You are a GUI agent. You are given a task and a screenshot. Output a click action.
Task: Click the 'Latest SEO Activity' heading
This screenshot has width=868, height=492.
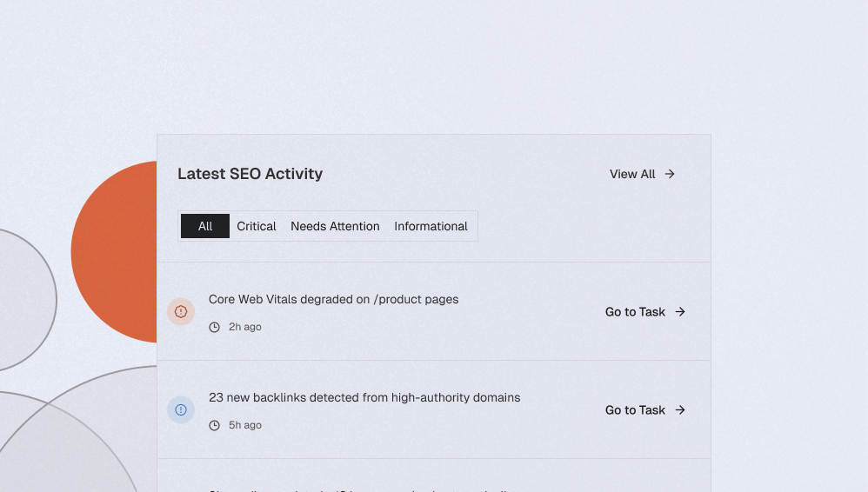click(250, 174)
